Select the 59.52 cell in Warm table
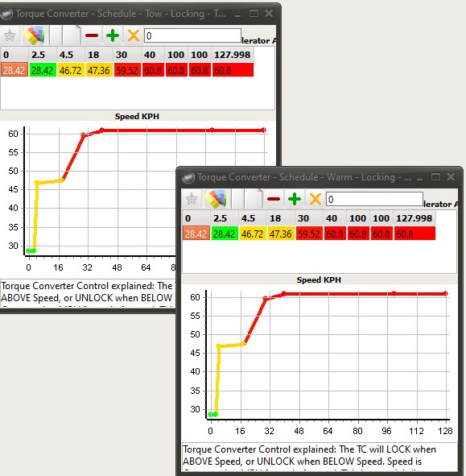Image resolution: width=466 pixels, height=476 pixels. [x=309, y=234]
